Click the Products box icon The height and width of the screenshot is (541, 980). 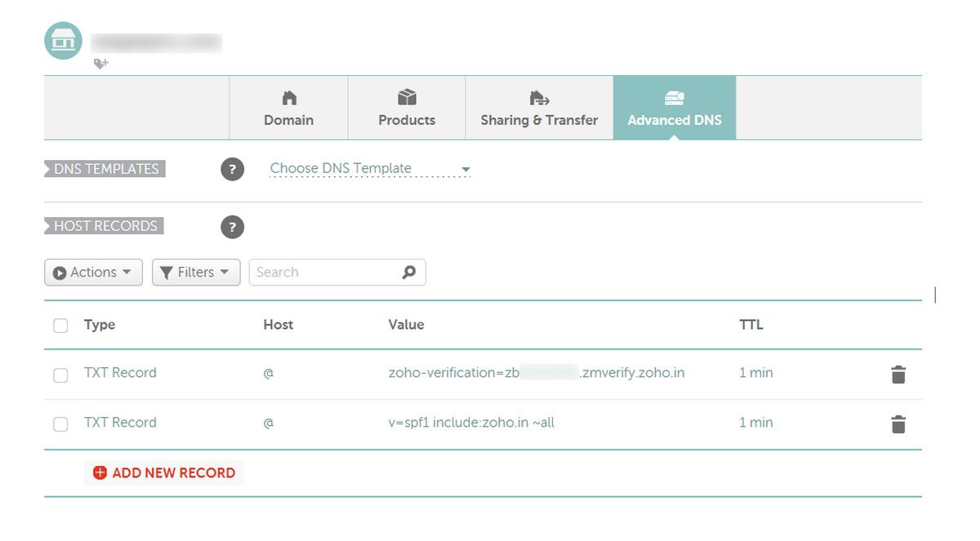tap(406, 96)
